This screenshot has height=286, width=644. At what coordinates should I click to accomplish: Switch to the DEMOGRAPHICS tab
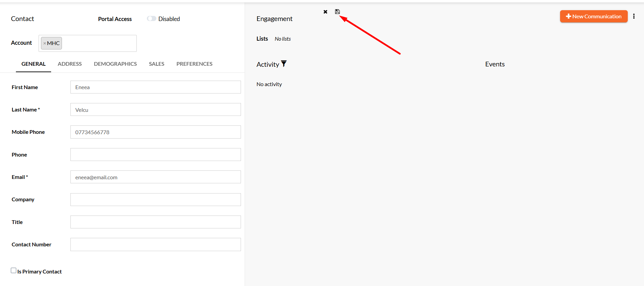(x=115, y=64)
